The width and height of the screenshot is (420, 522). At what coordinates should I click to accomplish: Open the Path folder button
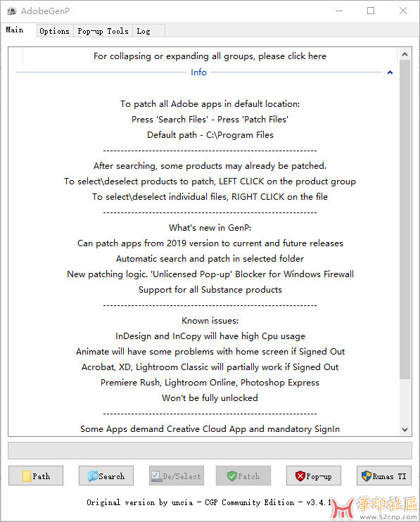coord(36,476)
